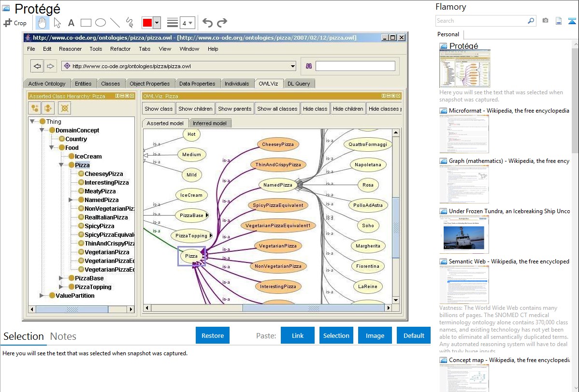This screenshot has width=579, height=392.
Task: Undo the last annotation
Action: tap(207, 23)
